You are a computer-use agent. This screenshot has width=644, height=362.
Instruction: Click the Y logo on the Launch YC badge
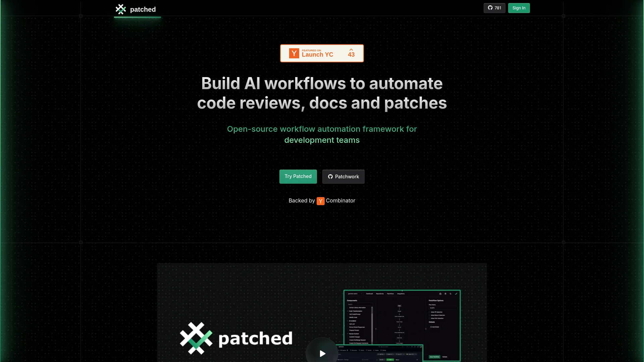tap(294, 53)
